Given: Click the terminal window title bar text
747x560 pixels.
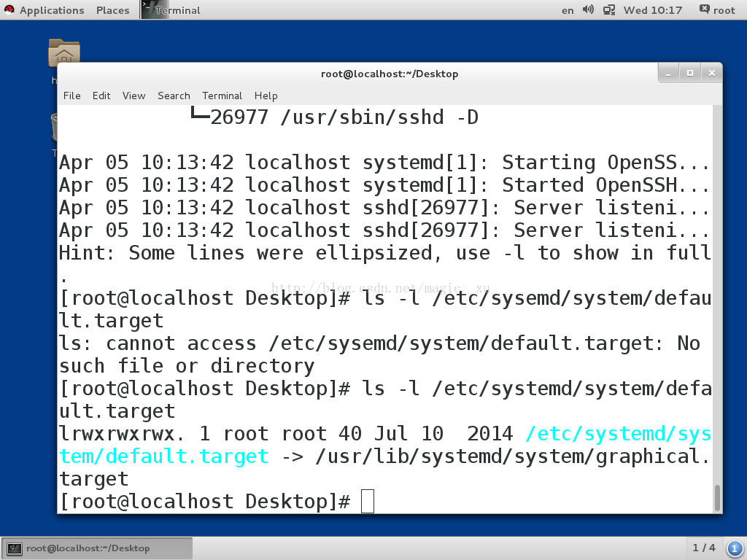Looking at the screenshot, I should point(390,74).
